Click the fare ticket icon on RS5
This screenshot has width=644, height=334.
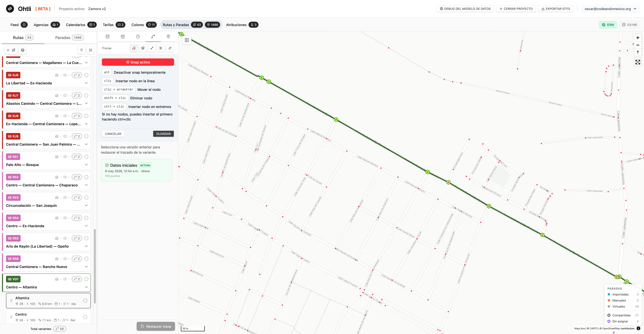click(65, 238)
